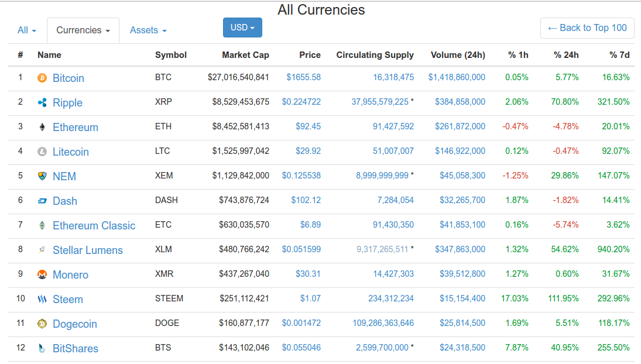Open the Steem currency link

(68, 300)
